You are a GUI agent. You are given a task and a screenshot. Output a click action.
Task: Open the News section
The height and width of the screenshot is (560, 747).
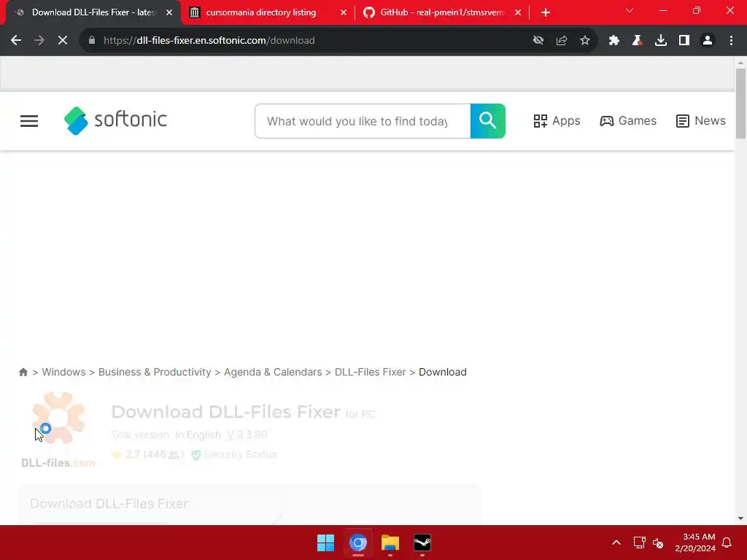point(701,121)
